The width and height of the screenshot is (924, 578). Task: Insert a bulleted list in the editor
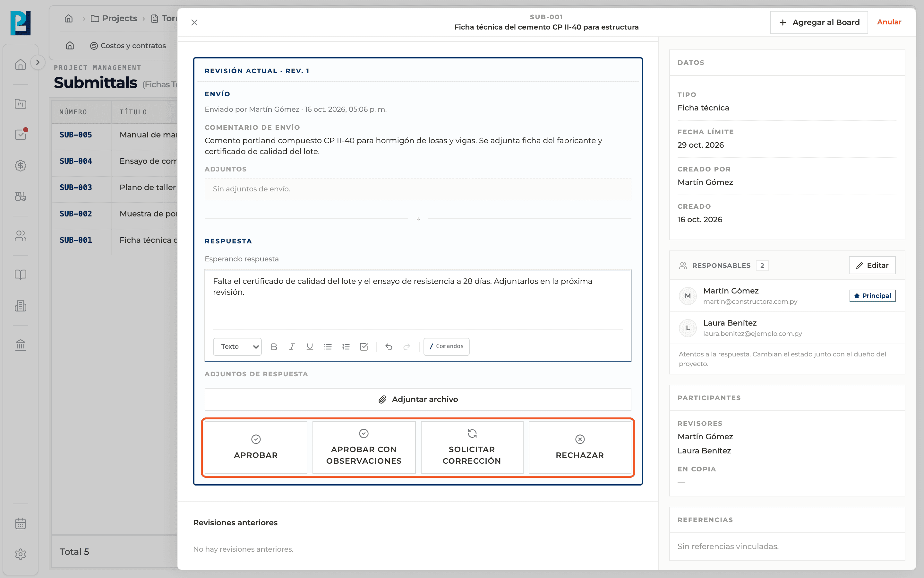(x=328, y=346)
